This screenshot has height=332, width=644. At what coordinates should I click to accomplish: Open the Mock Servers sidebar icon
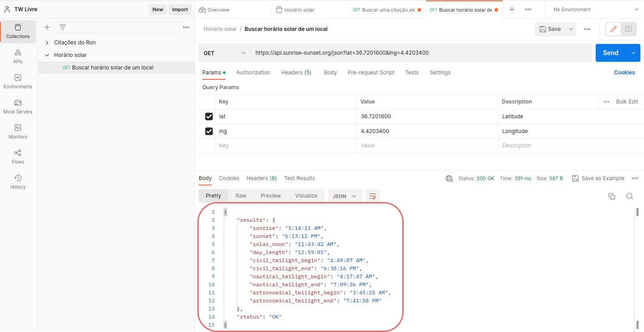click(x=18, y=107)
